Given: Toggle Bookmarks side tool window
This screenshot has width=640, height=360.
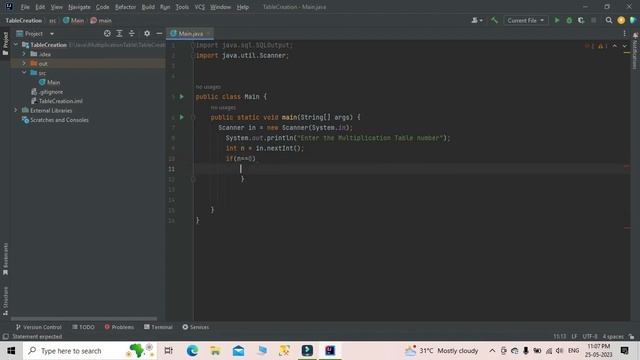Looking at the screenshot, I should click(x=5, y=259).
